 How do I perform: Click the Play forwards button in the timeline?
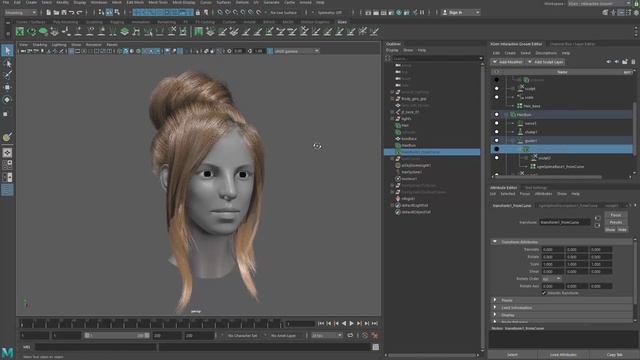pyautogui.click(x=351, y=323)
